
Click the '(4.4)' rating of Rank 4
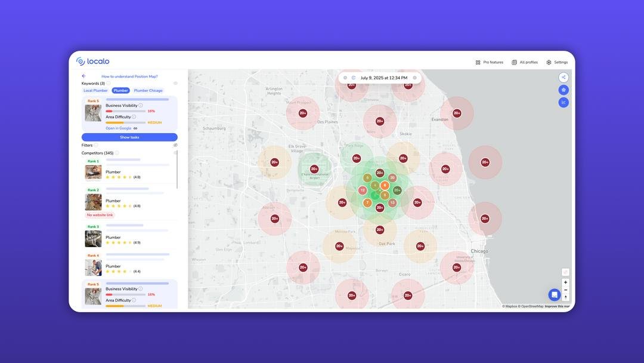tap(137, 271)
